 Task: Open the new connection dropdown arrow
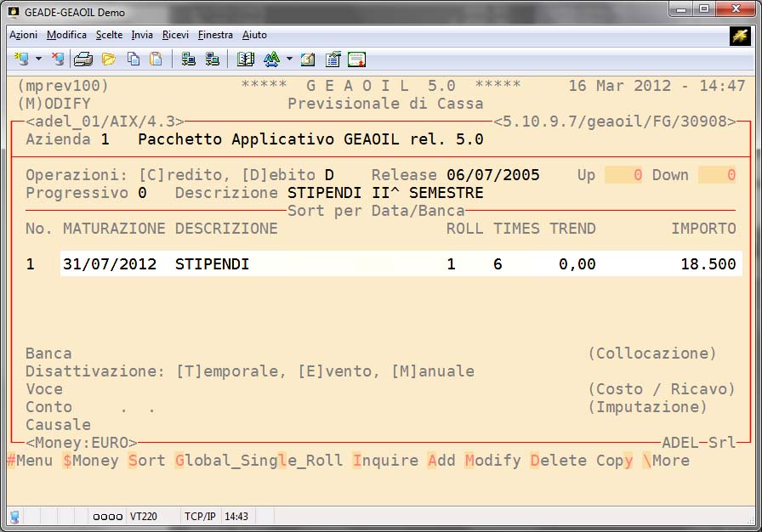(38, 59)
